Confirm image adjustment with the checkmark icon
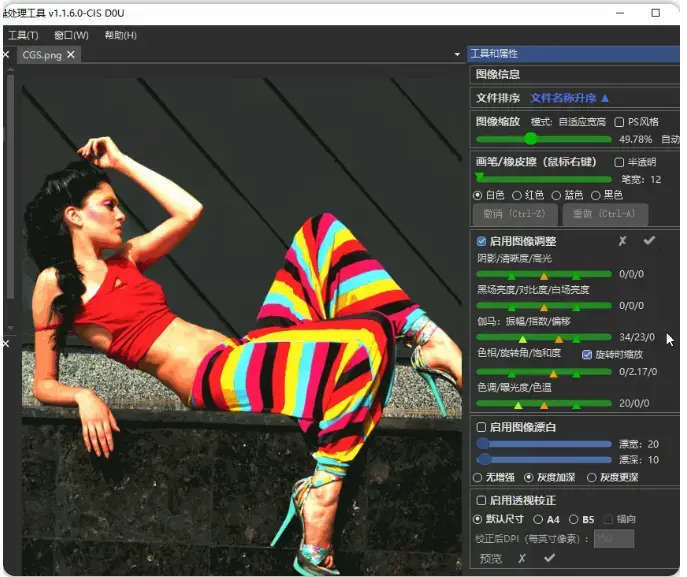 tap(649, 241)
